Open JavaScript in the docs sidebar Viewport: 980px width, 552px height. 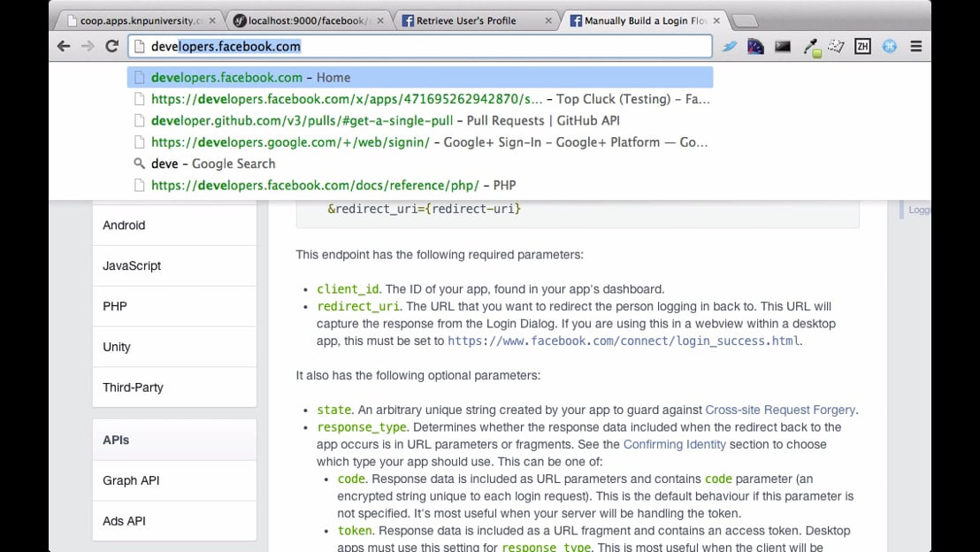pyautogui.click(x=174, y=265)
